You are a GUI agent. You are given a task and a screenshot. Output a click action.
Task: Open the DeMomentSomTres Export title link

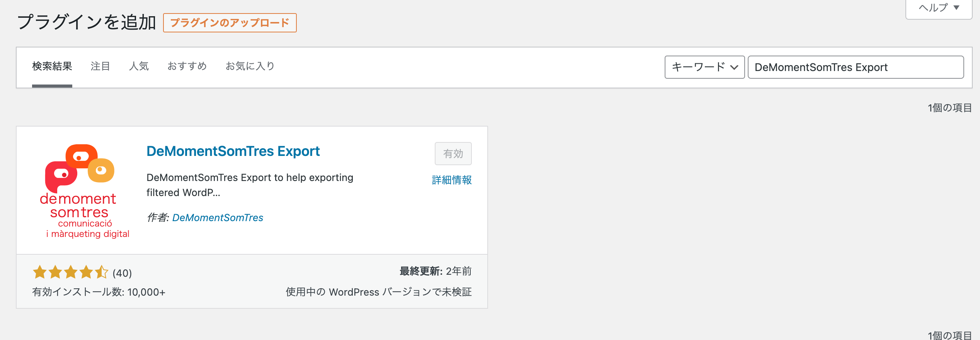click(x=233, y=151)
